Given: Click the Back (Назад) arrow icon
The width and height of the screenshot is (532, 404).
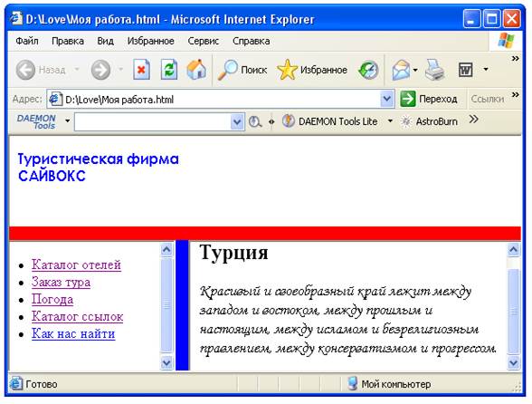Looking at the screenshot, I should [x=25, y=70].
